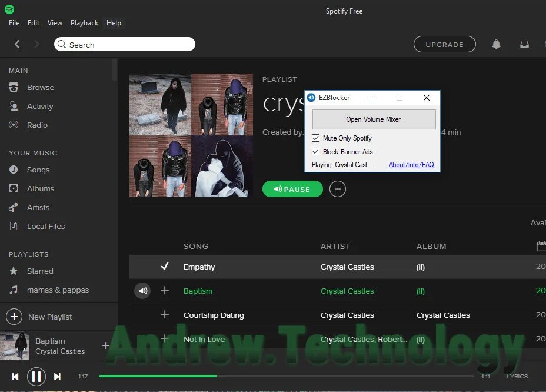Go forward with the right arrow
The width and height of the screenshot is (546, 392).
click(x=36, y=44)
